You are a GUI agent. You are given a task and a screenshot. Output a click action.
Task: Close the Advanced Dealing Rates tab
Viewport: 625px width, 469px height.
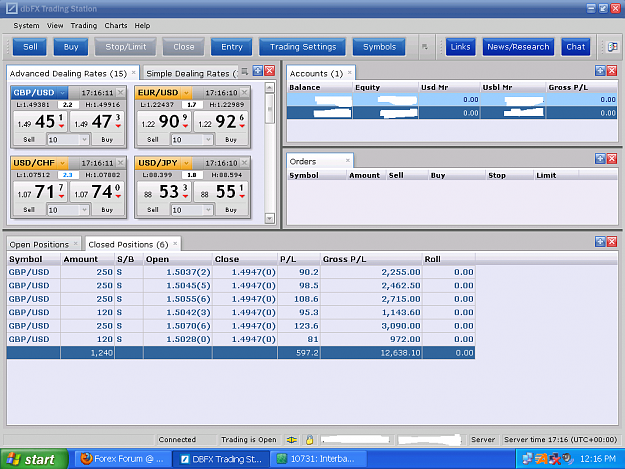tap(134, 73)
